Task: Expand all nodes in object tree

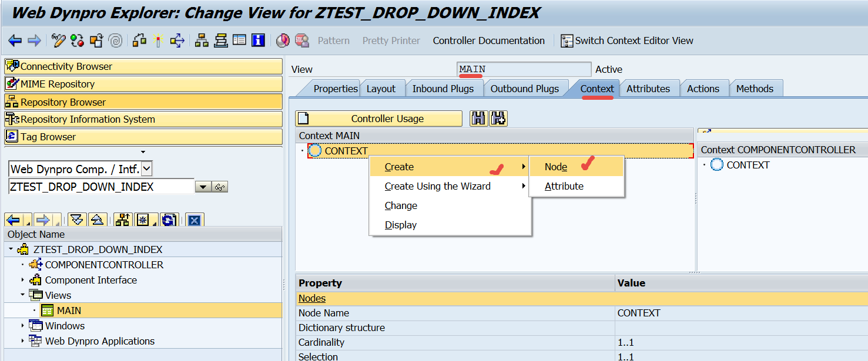Action: (x=77, y=220)
